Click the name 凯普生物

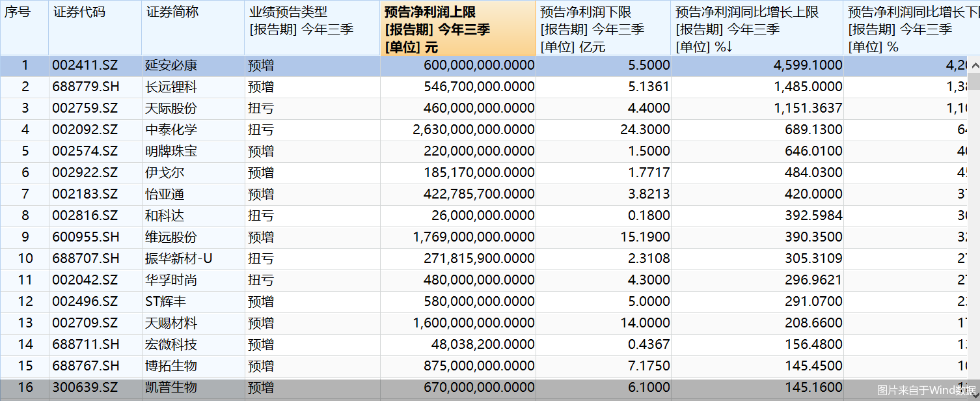coord(170,387)
